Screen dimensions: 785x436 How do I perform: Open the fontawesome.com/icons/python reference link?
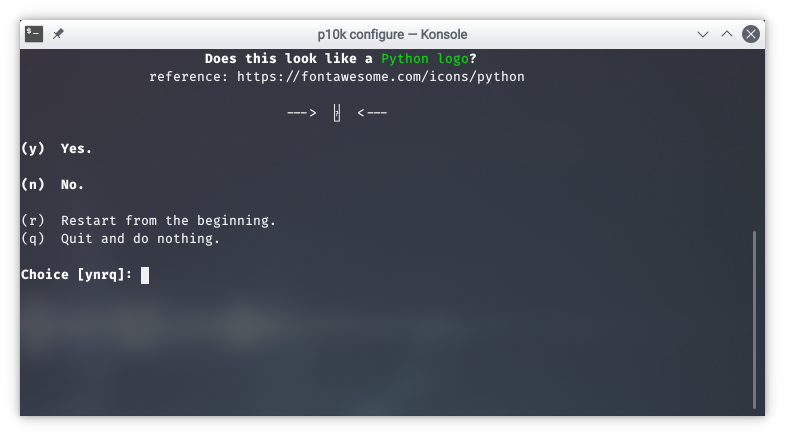pos(380,77)
